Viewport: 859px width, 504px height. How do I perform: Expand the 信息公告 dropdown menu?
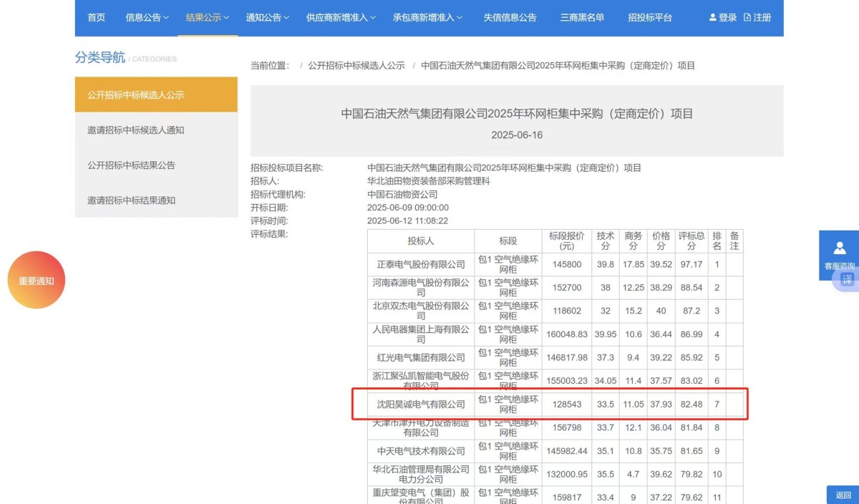(x=147, y=17)
